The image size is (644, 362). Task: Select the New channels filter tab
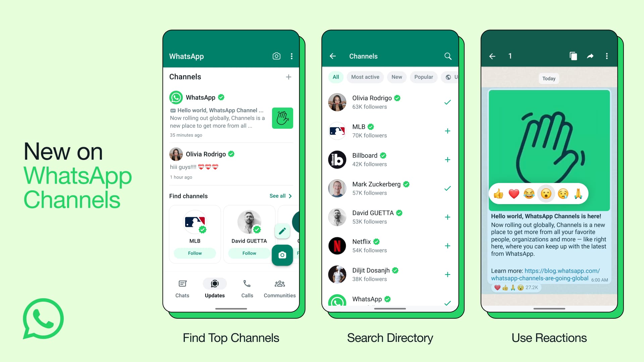click(x=397, y=77)
